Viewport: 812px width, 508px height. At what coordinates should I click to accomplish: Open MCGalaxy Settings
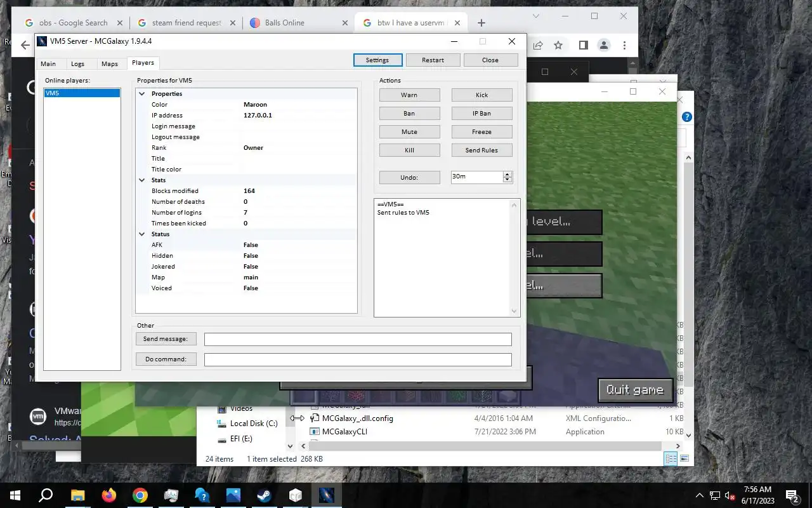377,60
